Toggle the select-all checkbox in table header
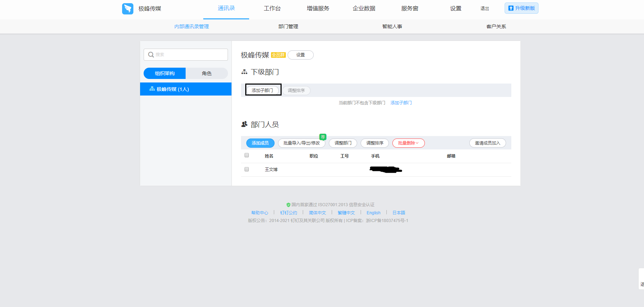 (x=247, y=155)
